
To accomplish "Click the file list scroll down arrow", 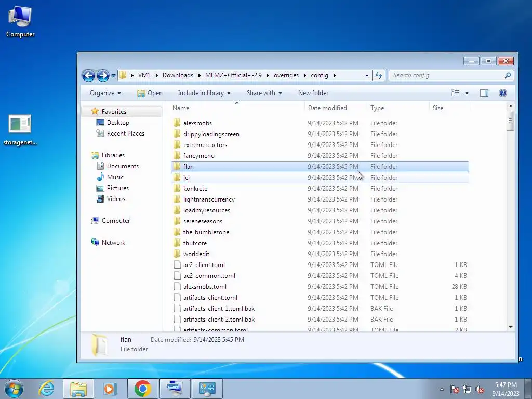I will click(x=511, y=327).
